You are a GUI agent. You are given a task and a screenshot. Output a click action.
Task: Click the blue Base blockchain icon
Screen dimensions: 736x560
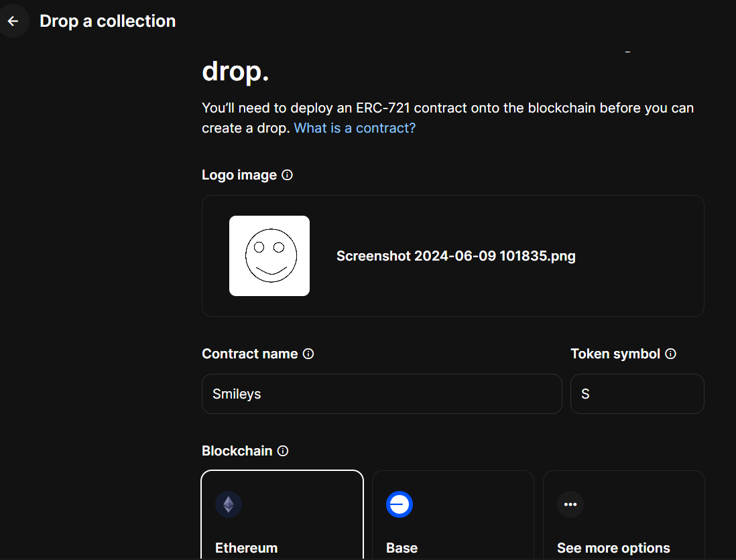[x=400, y=504]
